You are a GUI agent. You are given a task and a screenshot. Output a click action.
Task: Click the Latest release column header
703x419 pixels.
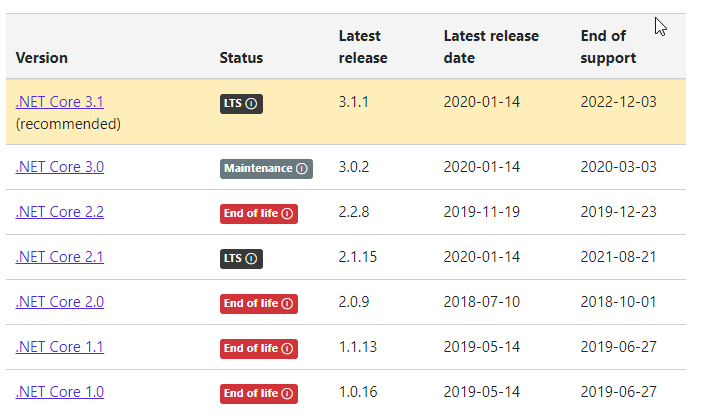pyautogui.click(x=363, y=47)
